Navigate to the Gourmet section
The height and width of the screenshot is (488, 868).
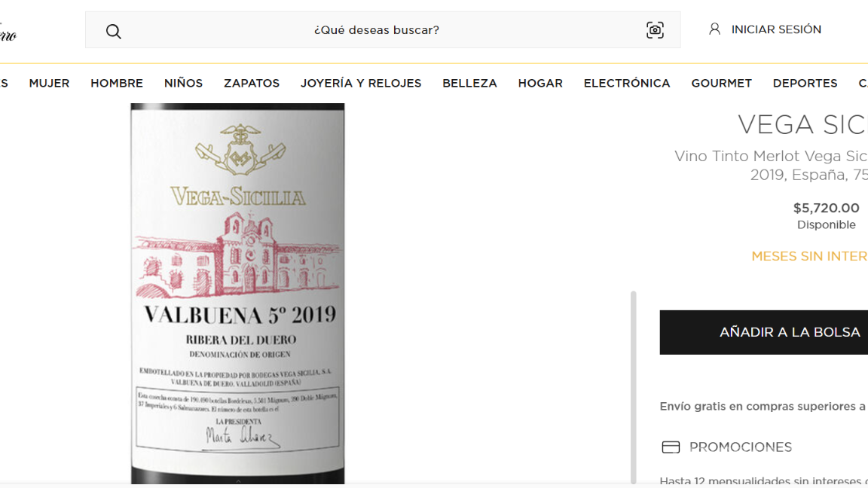pyautogui.click(x=721, y=83)
